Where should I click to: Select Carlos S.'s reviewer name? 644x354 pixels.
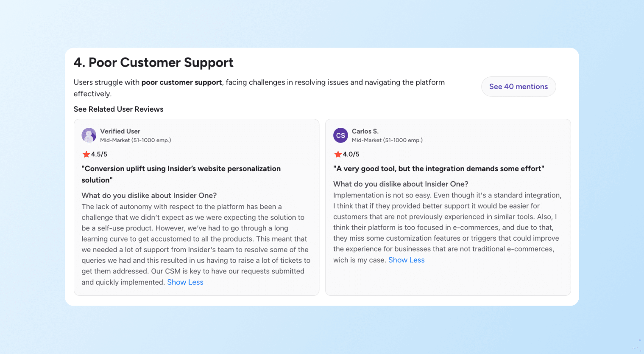[x=365, y=131]
